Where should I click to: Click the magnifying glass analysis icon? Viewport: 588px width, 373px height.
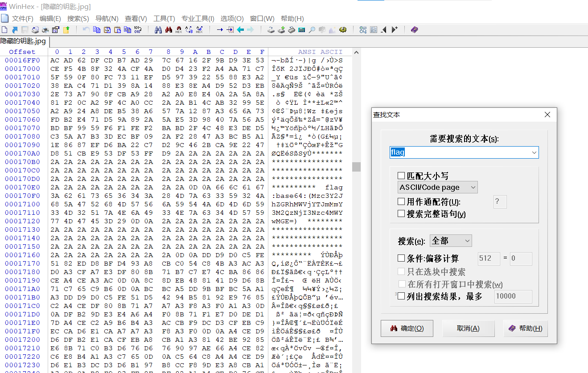312,30
